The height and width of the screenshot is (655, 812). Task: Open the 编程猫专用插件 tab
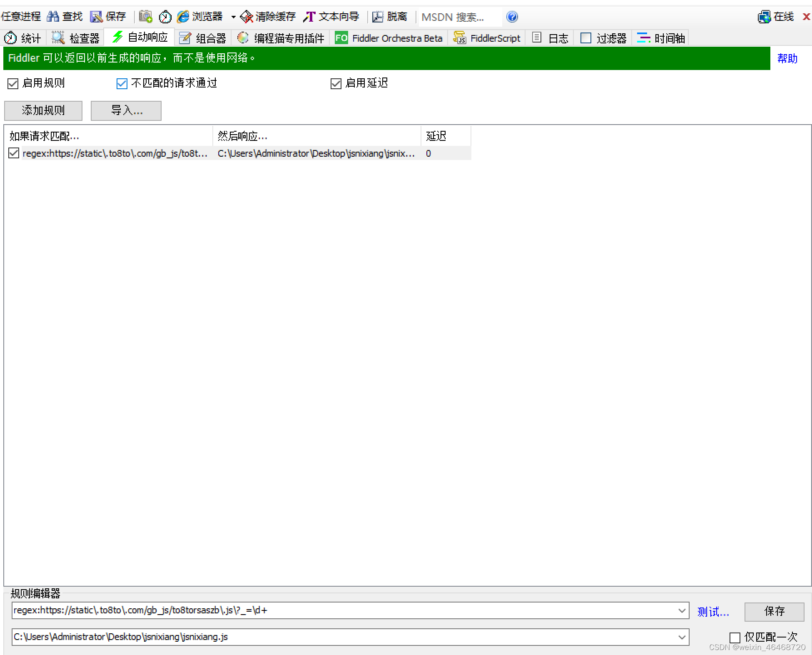[281, 38]
